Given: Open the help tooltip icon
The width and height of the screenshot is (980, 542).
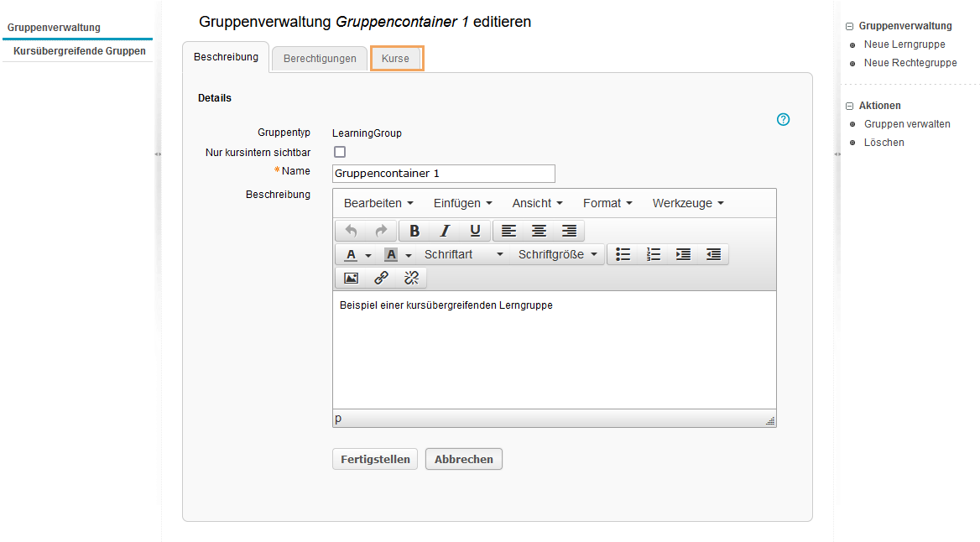Looking at the screenshot, I should pyautogui.click(x=783, y=120).
